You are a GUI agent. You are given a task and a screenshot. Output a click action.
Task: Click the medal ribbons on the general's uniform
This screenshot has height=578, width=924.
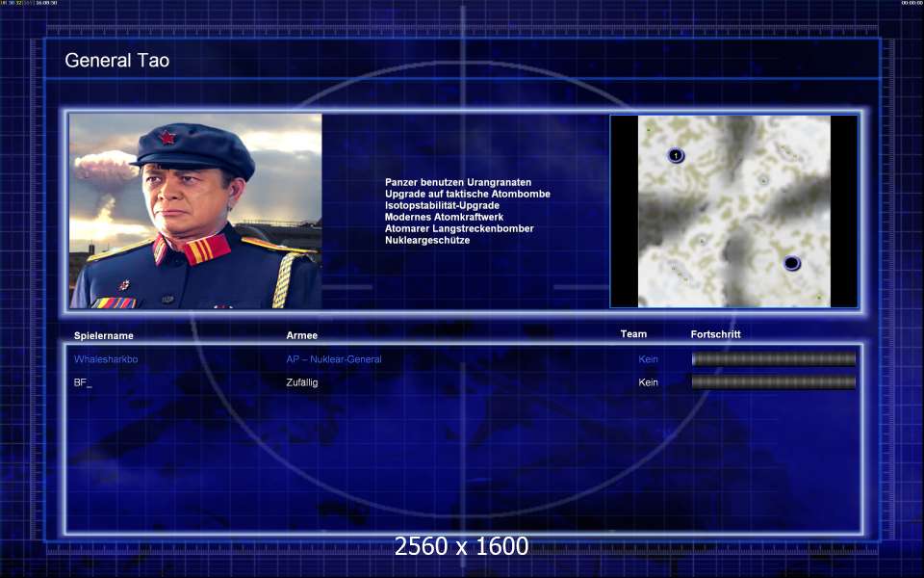114,302
